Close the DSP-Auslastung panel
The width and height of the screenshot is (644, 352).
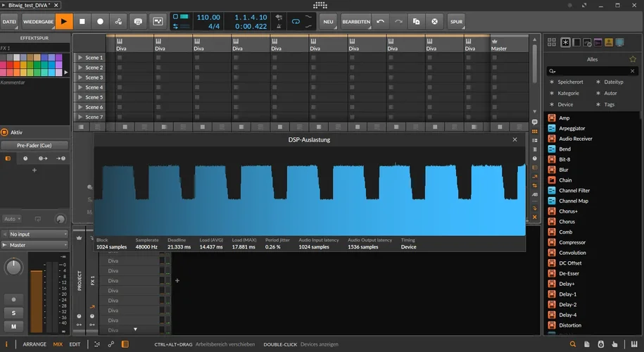click(x=514, y=140)
